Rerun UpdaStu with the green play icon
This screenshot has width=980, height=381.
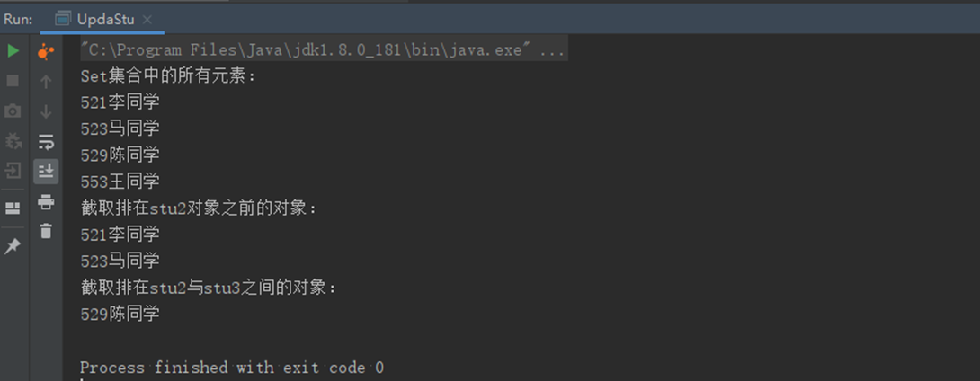[13, 51]
